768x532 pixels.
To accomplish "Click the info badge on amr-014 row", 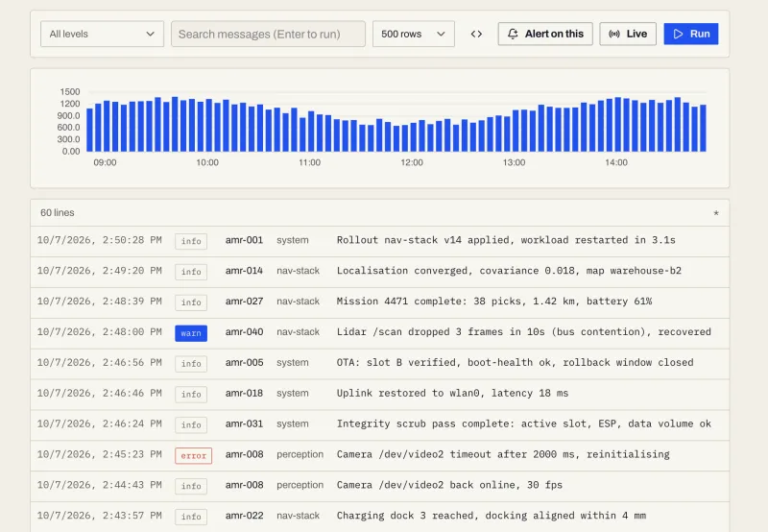I will coord(191,272).
